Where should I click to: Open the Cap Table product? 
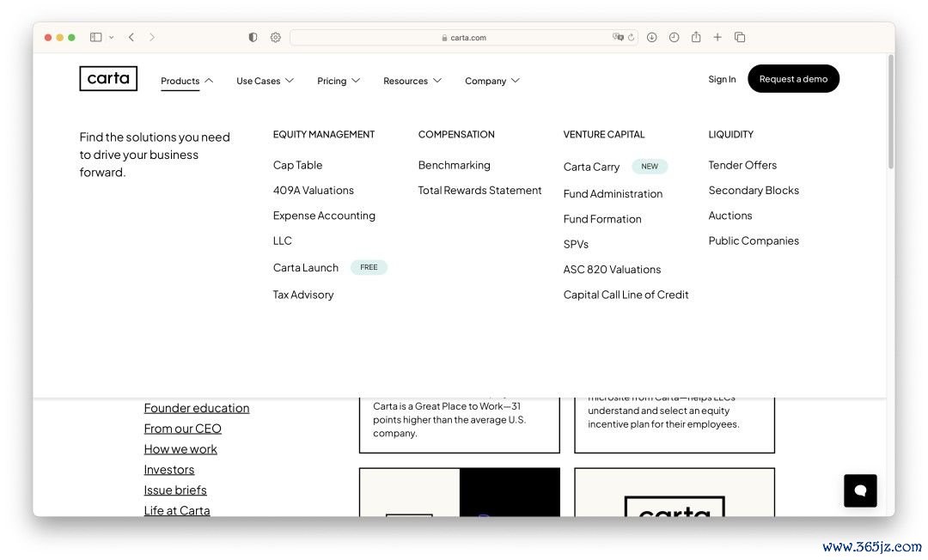(297, 165)
